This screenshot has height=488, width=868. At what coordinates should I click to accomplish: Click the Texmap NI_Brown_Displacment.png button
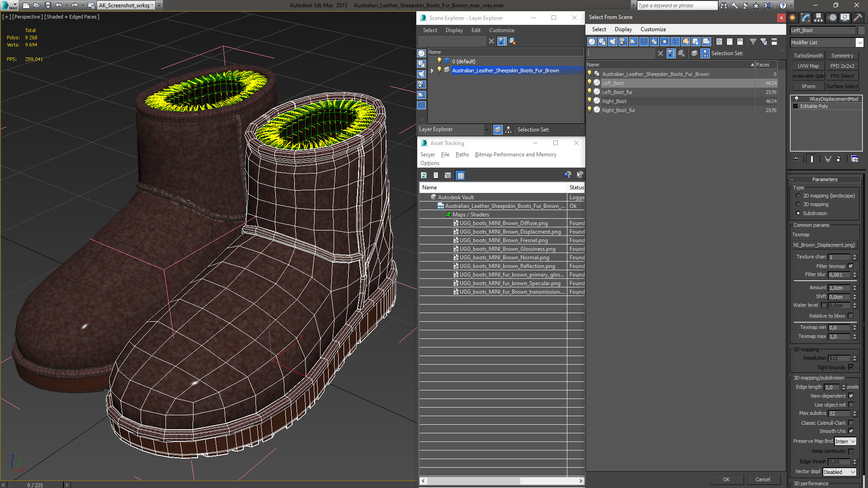pyautogui.click(x=824, y=245)
